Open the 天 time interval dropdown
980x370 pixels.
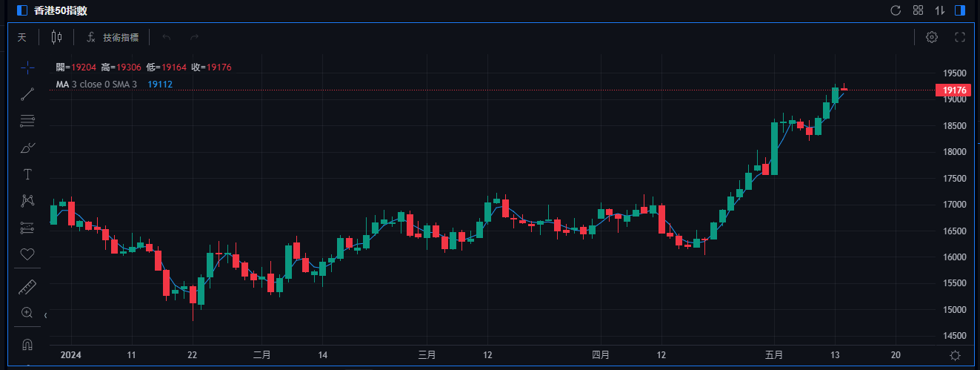21,37
